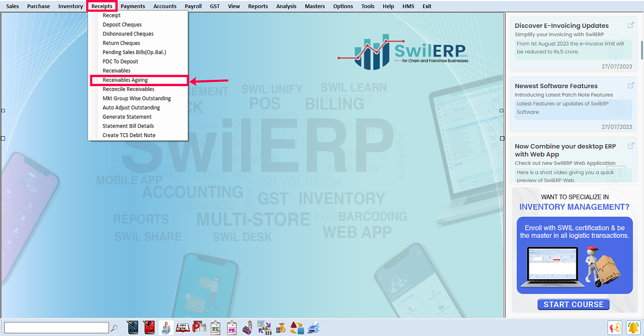Open the Accounts menu
Image resolution: width=644 pixels, height=336 pixels.
[165, 6]
